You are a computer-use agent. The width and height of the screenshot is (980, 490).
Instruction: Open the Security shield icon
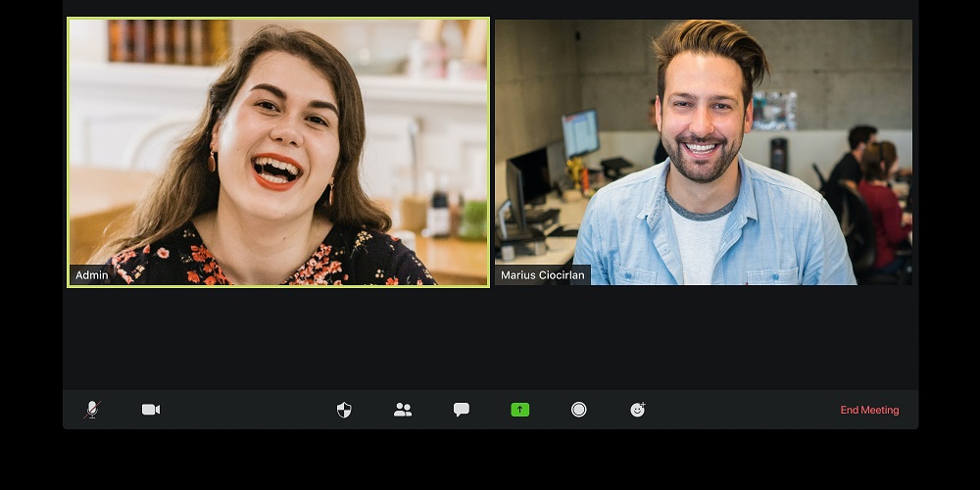click(344, 410)
